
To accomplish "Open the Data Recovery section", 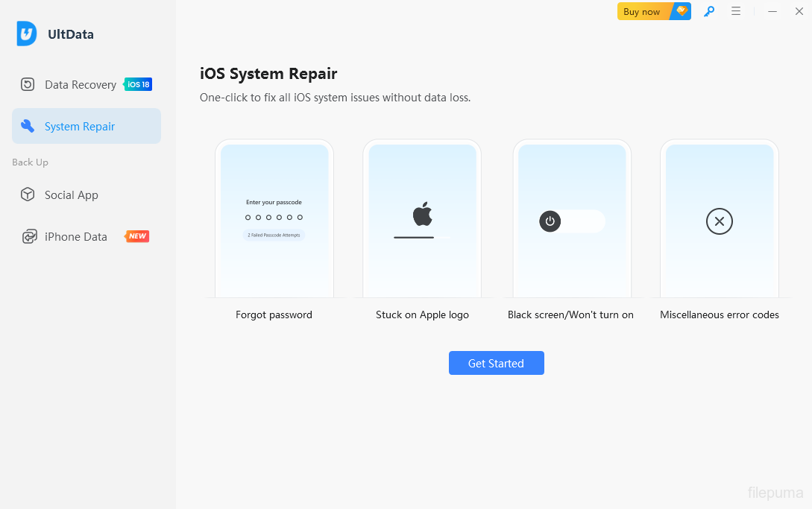I will [x=81, y=84].
